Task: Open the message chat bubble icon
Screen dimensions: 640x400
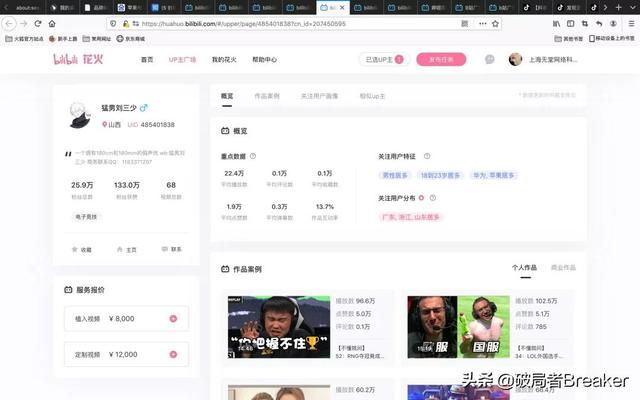Action: pos(490,59)
